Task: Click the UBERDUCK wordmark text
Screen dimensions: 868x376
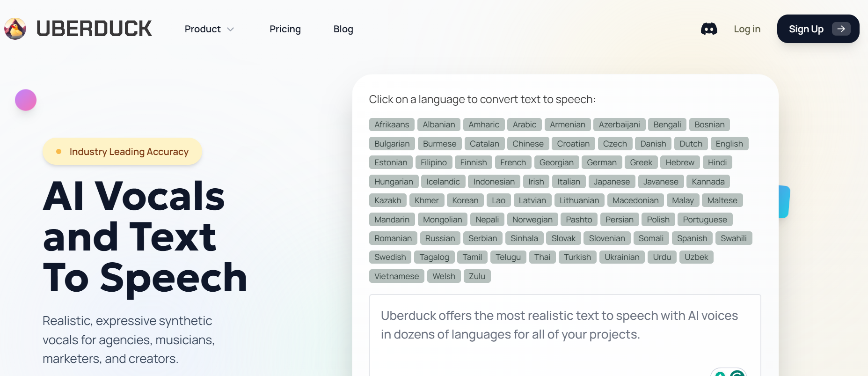Action: (x=94, y=29)
